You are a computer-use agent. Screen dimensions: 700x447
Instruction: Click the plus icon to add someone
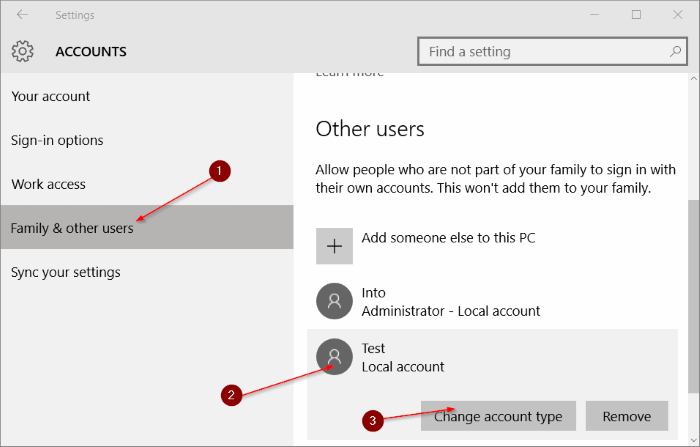[334, 246]
